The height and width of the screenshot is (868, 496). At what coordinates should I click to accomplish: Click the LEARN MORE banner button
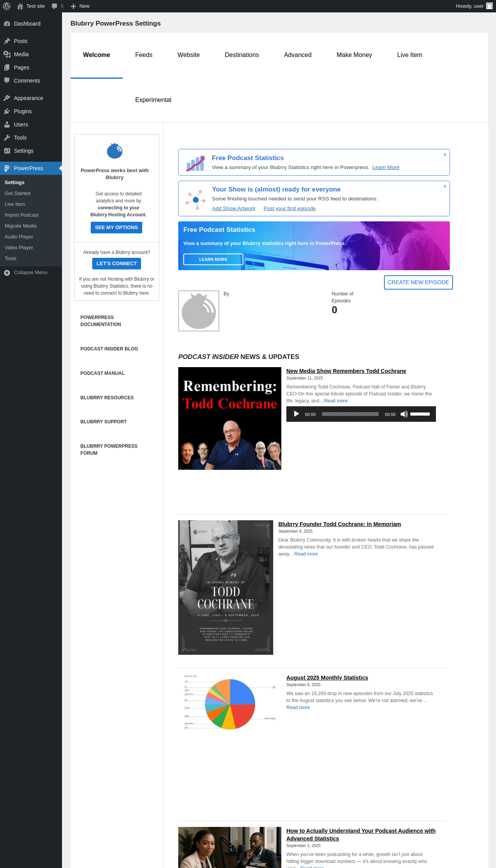213,259
